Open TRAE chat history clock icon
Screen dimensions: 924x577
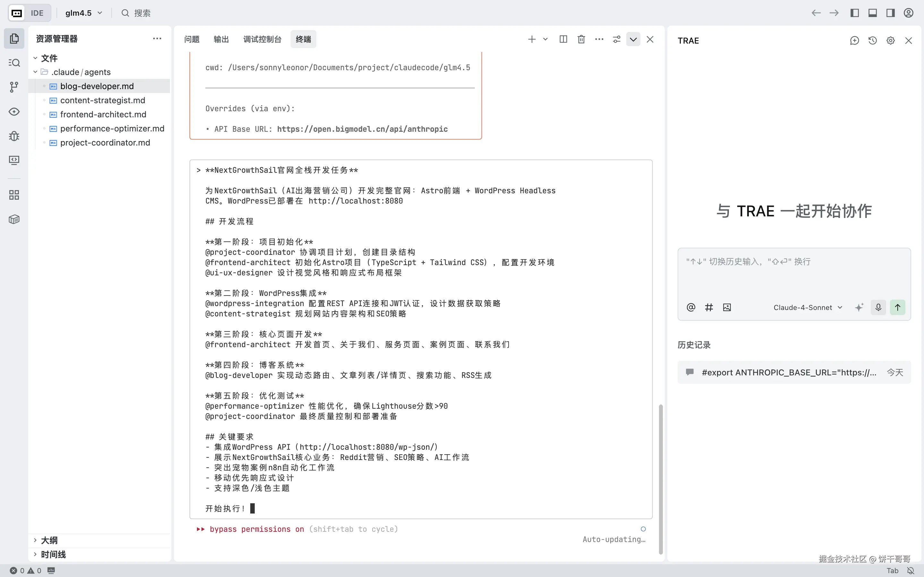pyautogui.click(x=872, y=40)
